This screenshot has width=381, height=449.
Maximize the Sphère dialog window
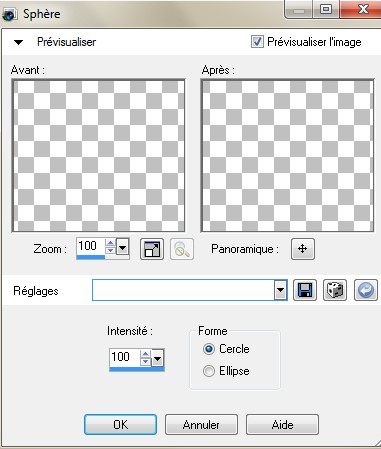326,9
